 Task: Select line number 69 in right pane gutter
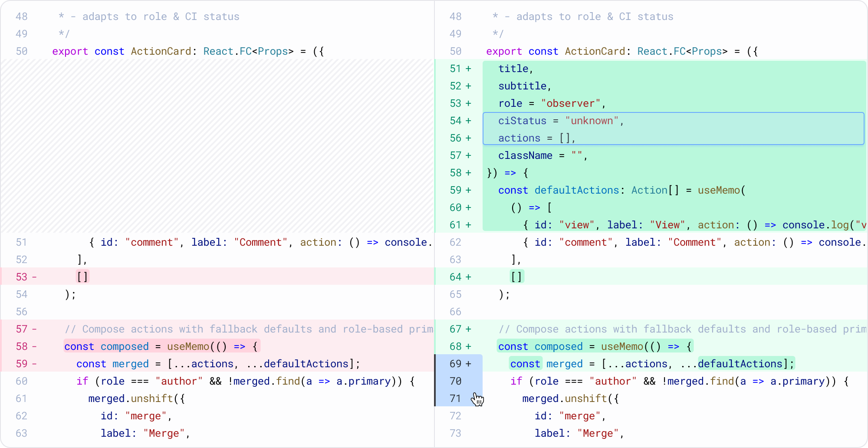pyautogui.click(x=455, y=364)
